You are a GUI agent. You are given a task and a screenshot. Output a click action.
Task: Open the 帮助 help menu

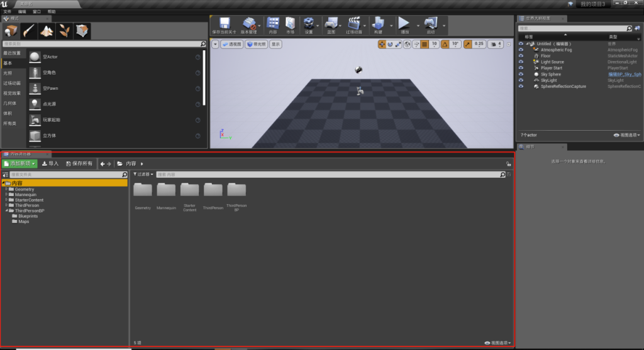[52, 11]
